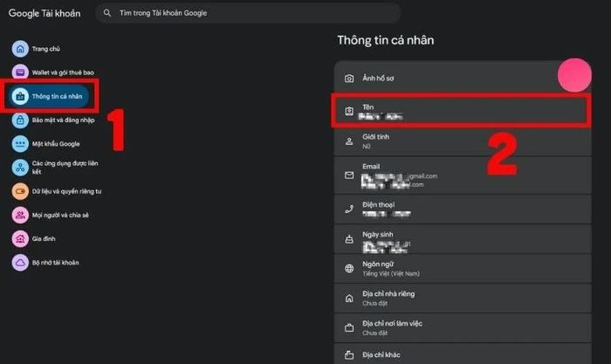The width and height of the screenshot is (611, 364).
Task: Click the cake icon beside Ngày sinh
Action: [349, 239]
